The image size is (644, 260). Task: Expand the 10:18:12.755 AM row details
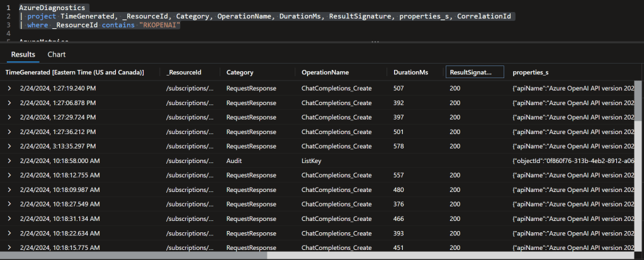[9, 175]
